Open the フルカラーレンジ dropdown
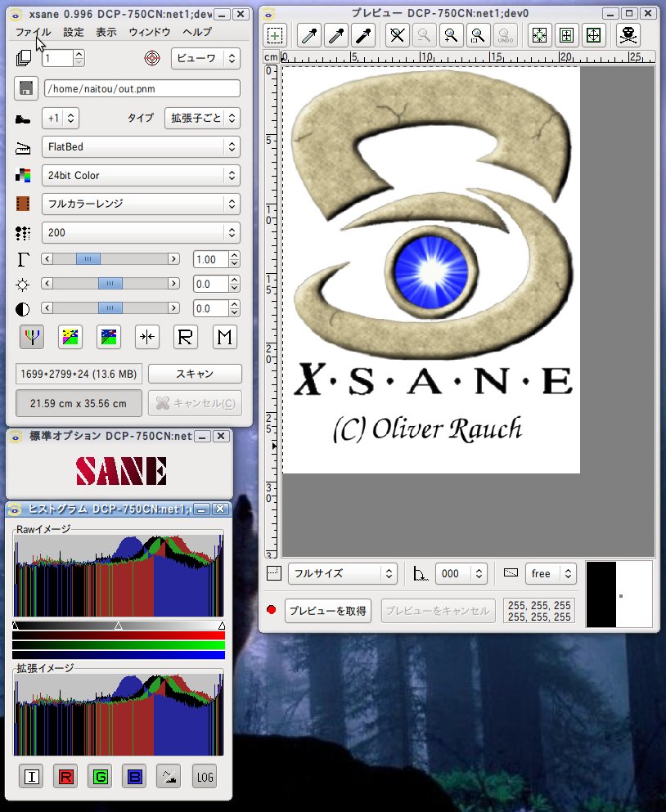The width and height of the screenshot is (666, 812). coord(141,204)
